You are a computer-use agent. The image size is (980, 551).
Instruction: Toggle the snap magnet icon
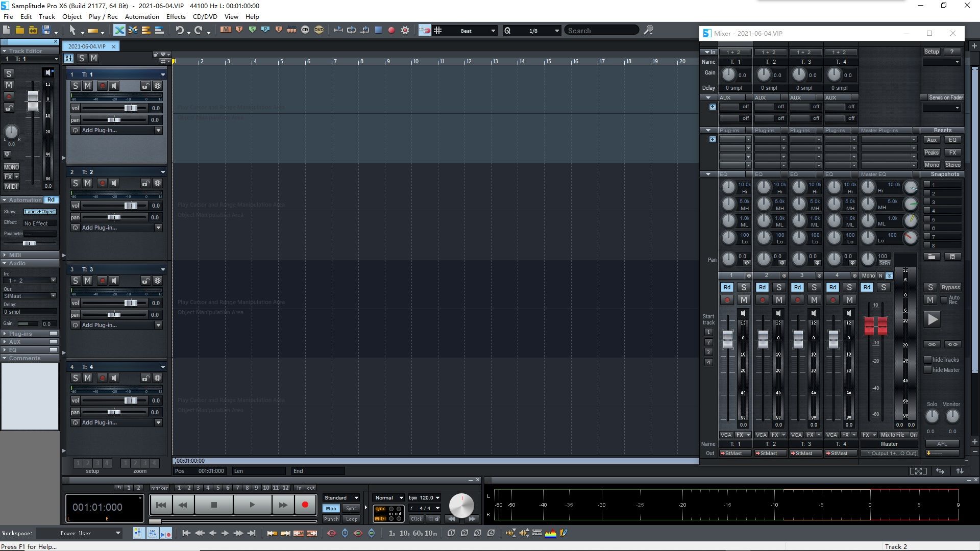(424, 31)
